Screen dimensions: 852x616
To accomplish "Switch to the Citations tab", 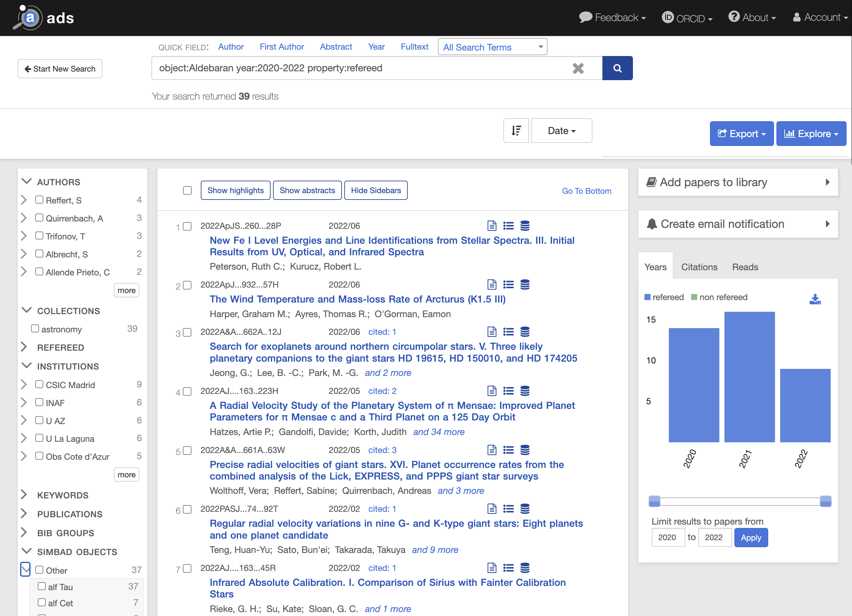I will pos(699,267).
